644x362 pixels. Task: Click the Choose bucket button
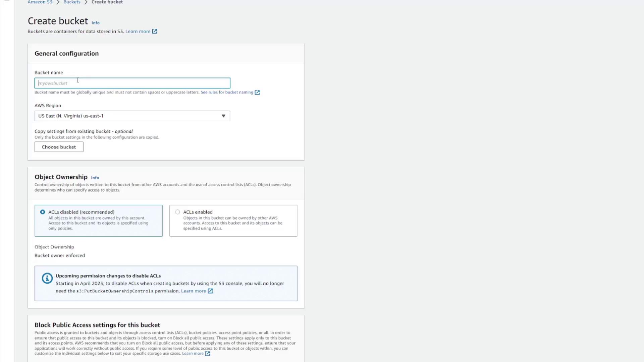[59, 147]
